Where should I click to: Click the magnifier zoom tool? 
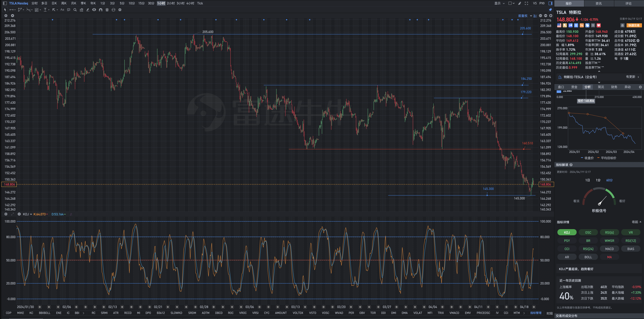(x=75, y=10)
